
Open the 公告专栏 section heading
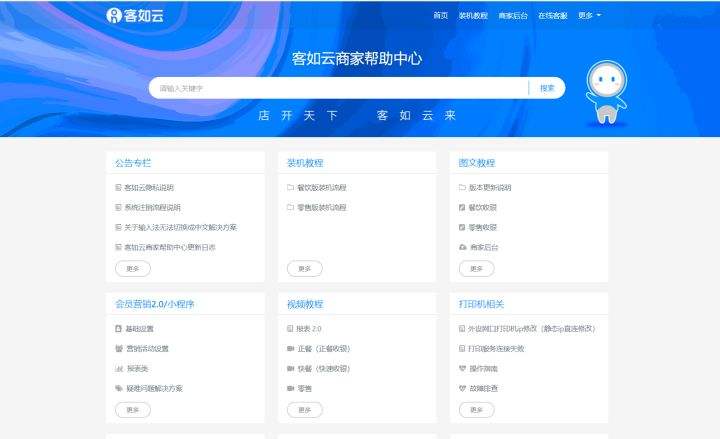[133, 163]
